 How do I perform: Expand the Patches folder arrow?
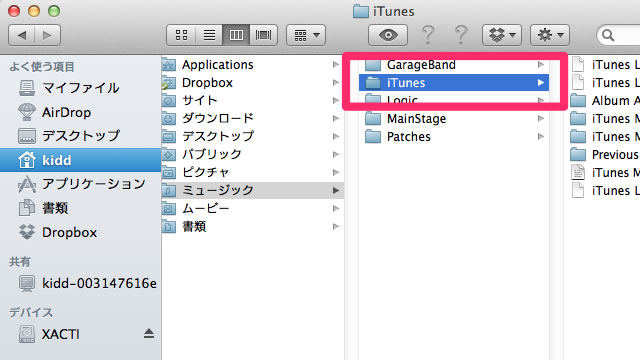click(x=541, y=137)
